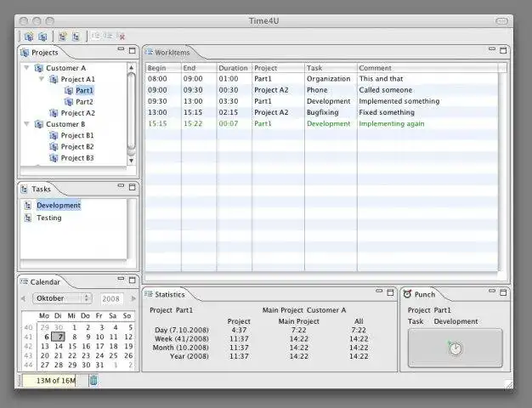Click the Testing task icon in Tasks list
The image size is (532, 408).
tap(28, 218)
